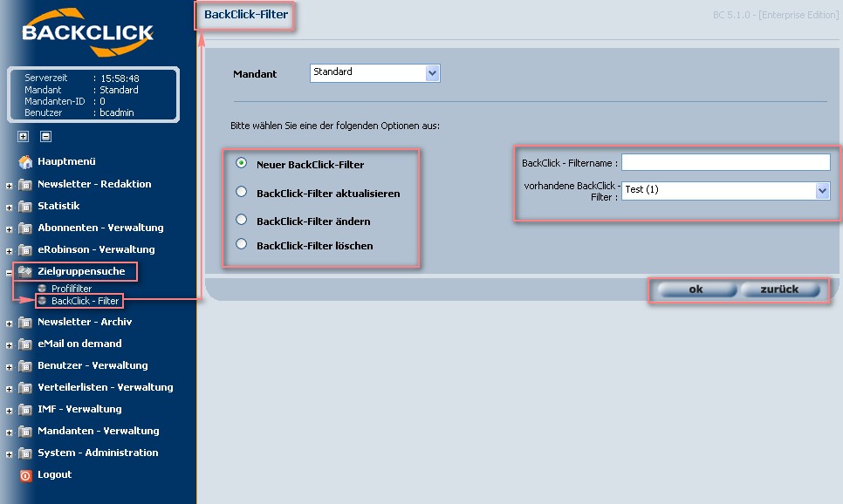Viewport: 843px width, 504px height.
Task: Click the open Zielgruppensuche folder icon
Action: (25, 271)
